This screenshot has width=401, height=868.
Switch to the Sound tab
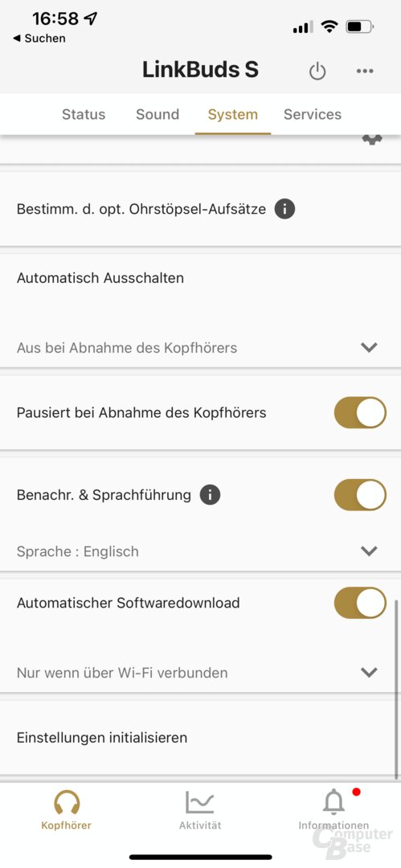[158, 114]
